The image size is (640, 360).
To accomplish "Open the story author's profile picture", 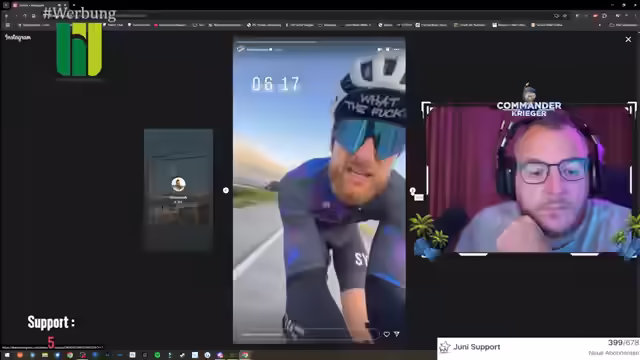I will tap(240, 49).
